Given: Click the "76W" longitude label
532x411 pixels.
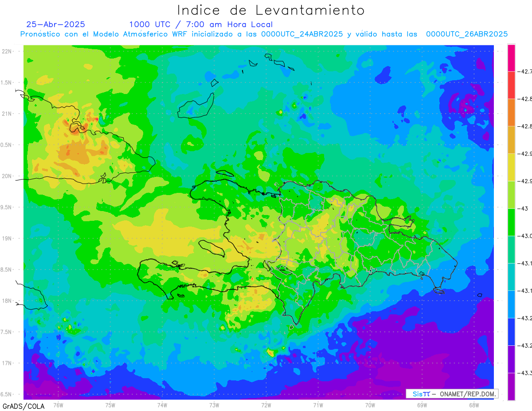Looking at the screenshot, I should pyautogui.click(x=58, y=405).
